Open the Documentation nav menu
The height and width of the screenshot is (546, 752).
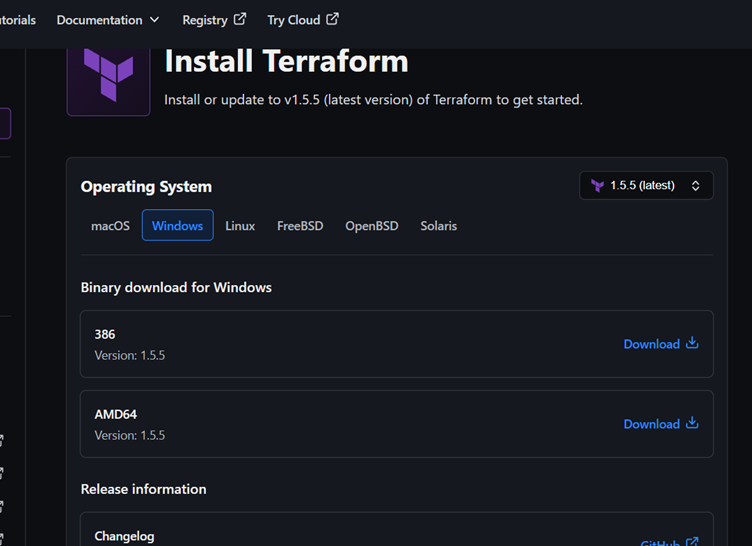(x=108, y=20)
